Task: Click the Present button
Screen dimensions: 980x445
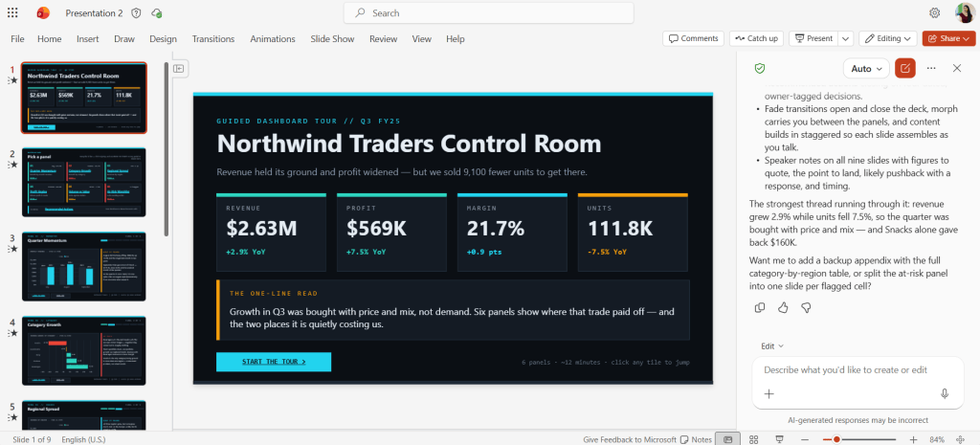Action: [813, 38]
